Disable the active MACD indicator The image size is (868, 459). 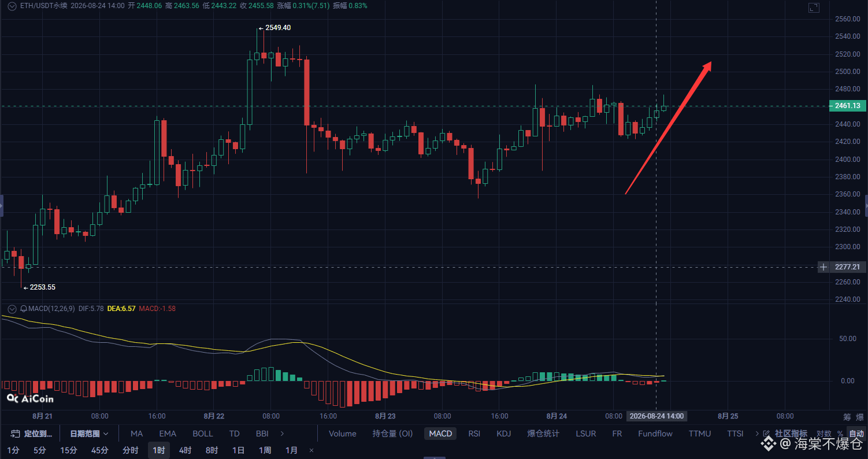tap(440, 434)
